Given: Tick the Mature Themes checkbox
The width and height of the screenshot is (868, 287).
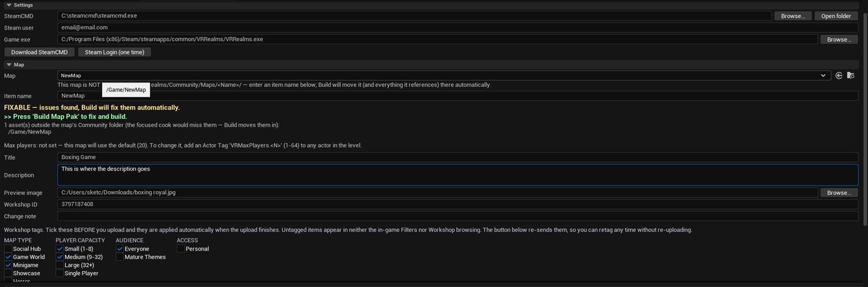Looking at the screenshot, I should (x=120, y=257).
